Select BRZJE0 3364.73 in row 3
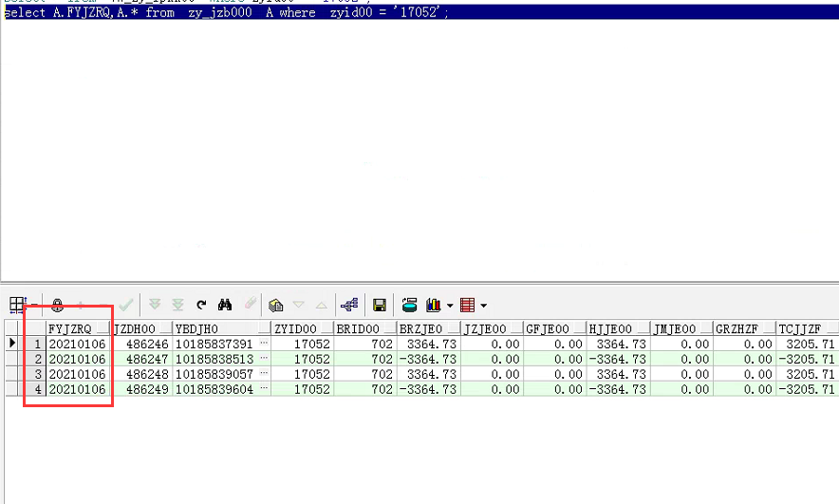839x504 pixels. (x=429, y=373)
